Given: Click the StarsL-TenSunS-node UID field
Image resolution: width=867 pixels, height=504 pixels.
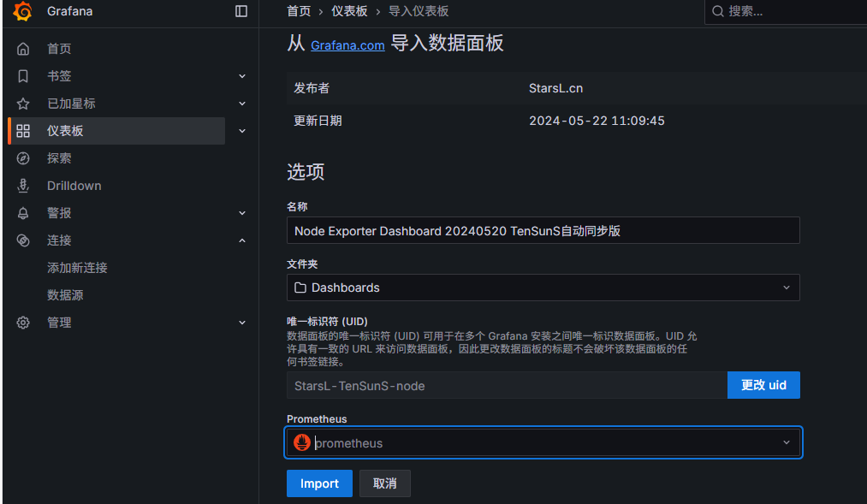Looking at the screenshot, I should coord(507,386).
